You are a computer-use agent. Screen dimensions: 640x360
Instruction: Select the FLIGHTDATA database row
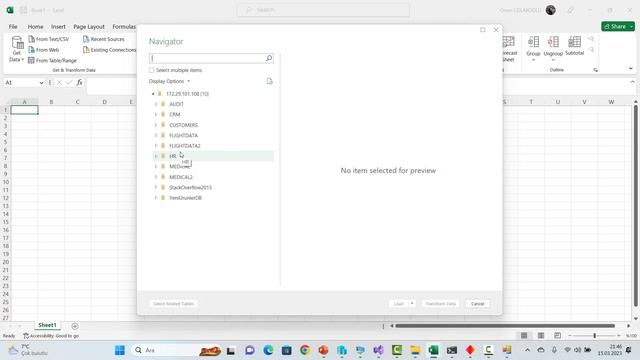(x=213, y=136)
